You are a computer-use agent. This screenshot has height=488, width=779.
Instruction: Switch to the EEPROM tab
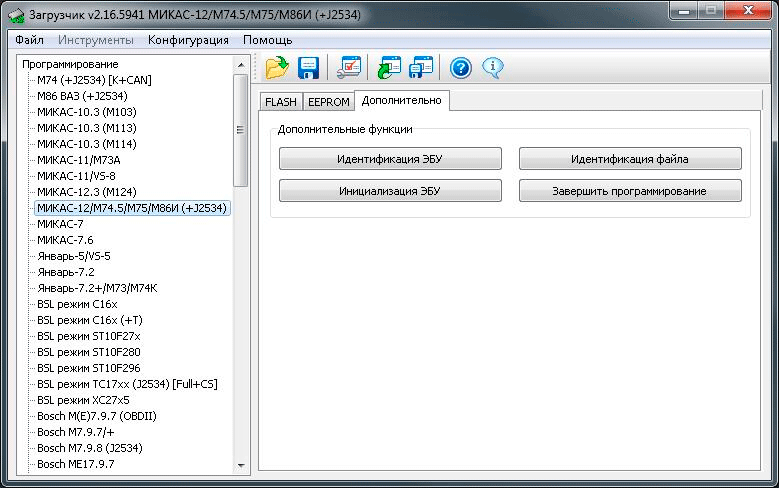tap(328, 101)
